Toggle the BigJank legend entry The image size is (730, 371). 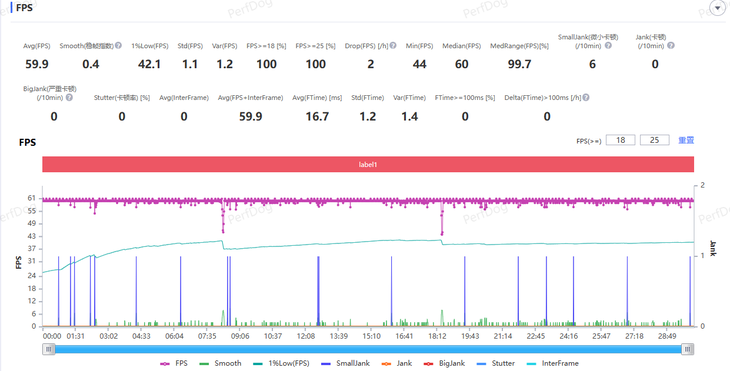tap(444, 364)
